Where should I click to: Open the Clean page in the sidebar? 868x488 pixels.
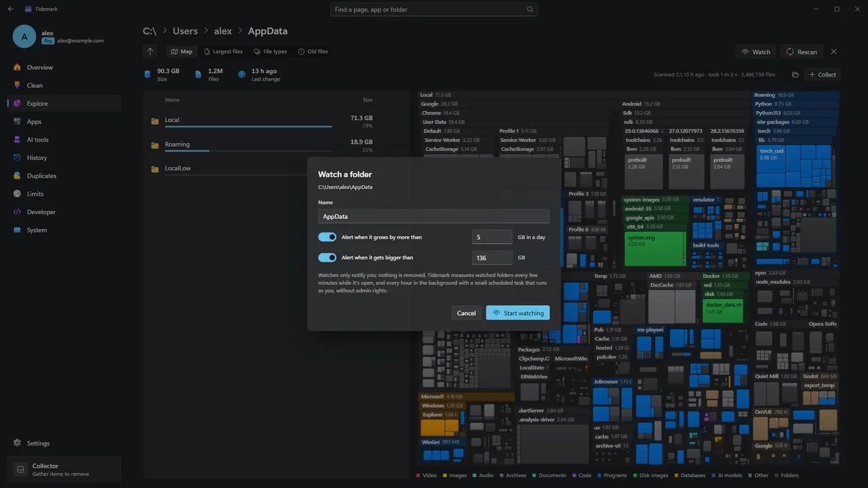(x=64, y=85)
